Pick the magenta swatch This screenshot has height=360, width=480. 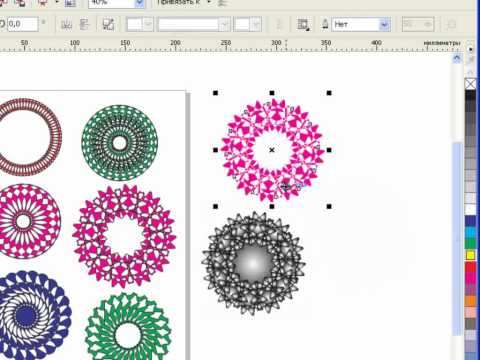470,278
